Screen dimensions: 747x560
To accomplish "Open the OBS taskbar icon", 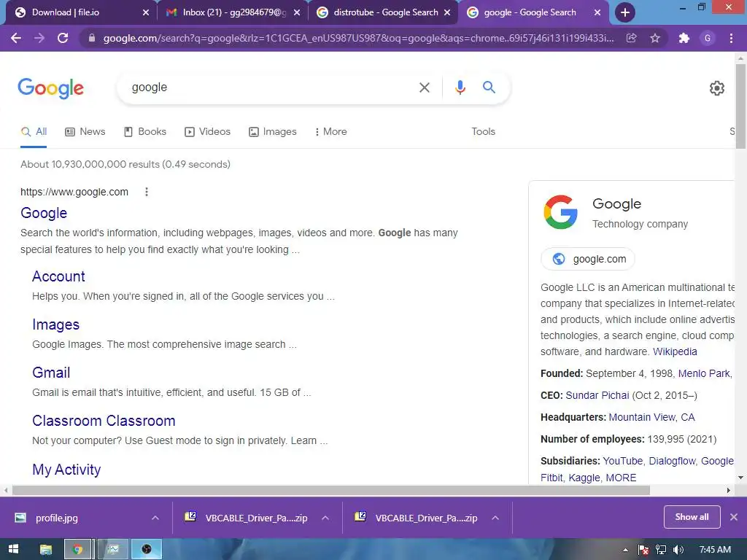I will coord(146,550).
